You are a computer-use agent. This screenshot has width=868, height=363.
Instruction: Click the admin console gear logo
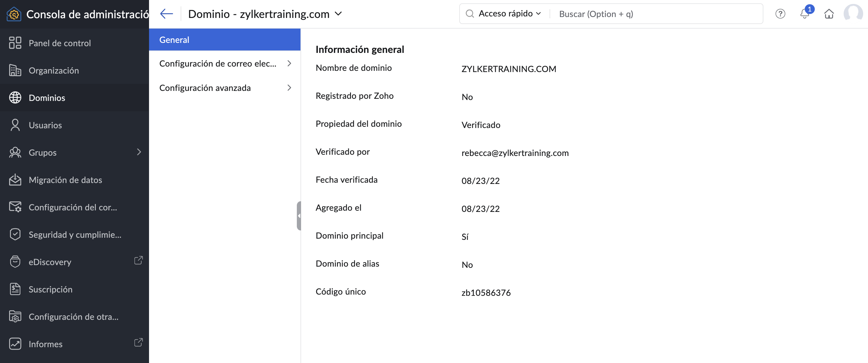click(14, 14)
